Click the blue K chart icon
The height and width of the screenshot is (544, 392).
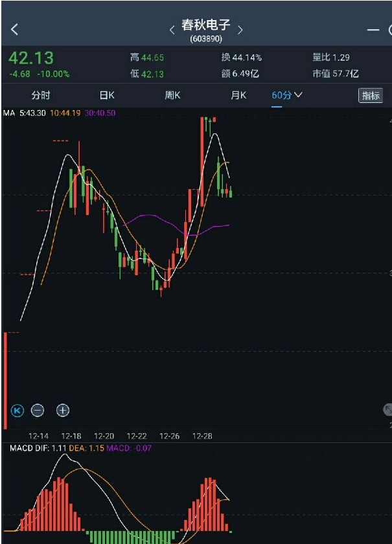[17, 411]
